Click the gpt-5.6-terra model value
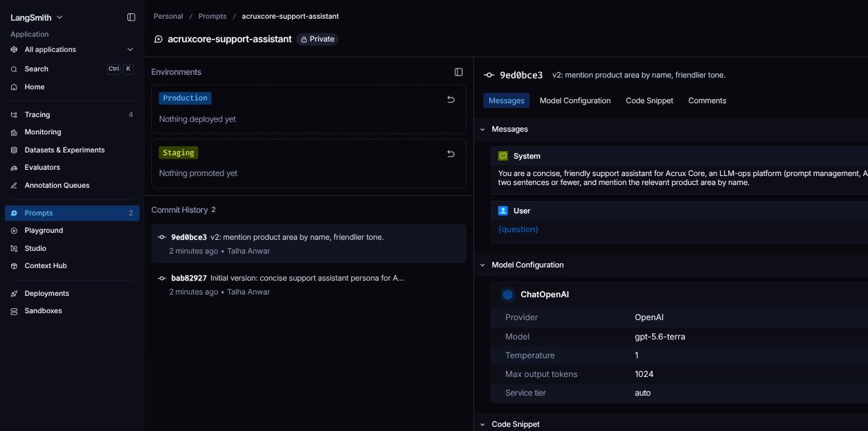Screen dimensions: 868x431 [x=660, y=337]
